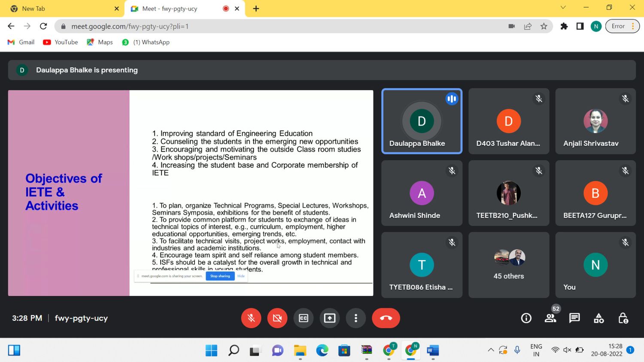This screenshot has height=362, width=644.
Task: Open chat with everyone
Action: pos(574,318)
